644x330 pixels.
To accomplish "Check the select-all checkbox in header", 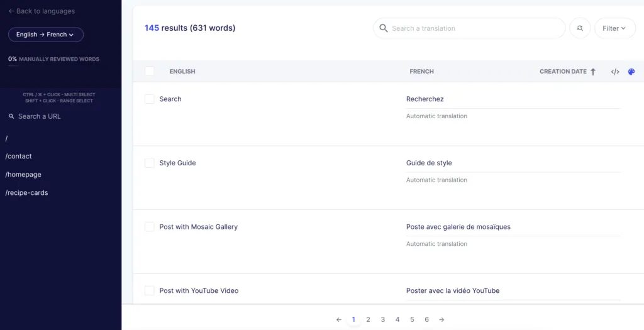I will coord(150,72).
